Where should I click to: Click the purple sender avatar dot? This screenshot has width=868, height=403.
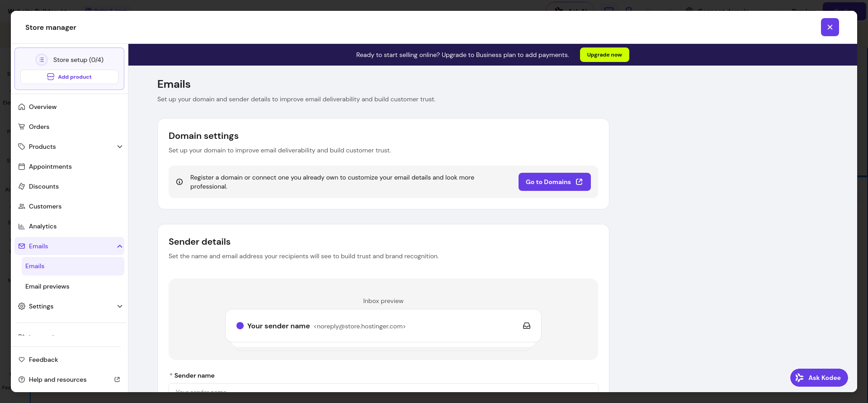240,326
